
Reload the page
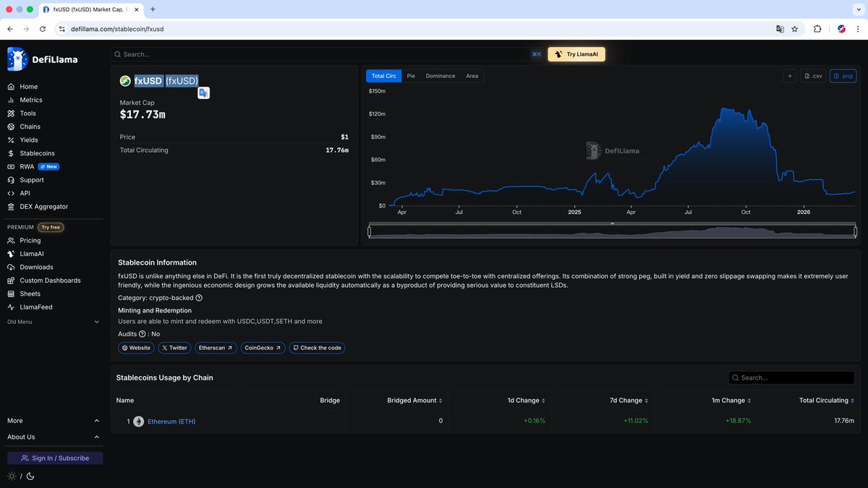point(43,29)
